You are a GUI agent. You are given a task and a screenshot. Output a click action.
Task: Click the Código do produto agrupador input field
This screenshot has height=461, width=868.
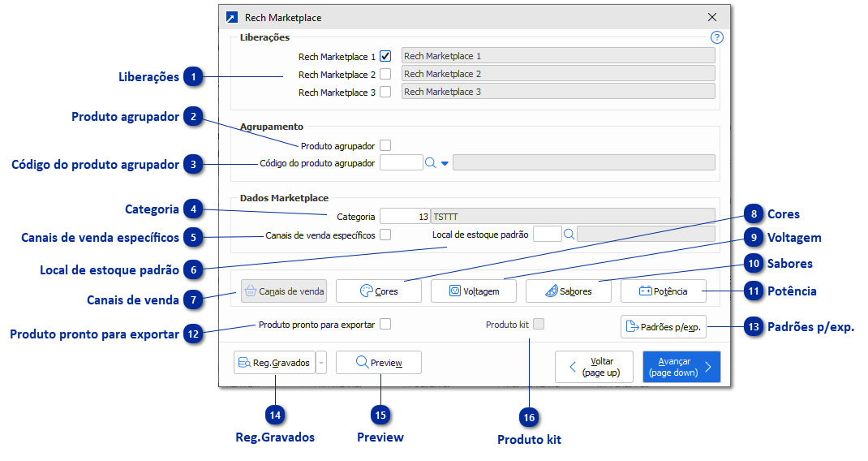[x=402, y=162]
